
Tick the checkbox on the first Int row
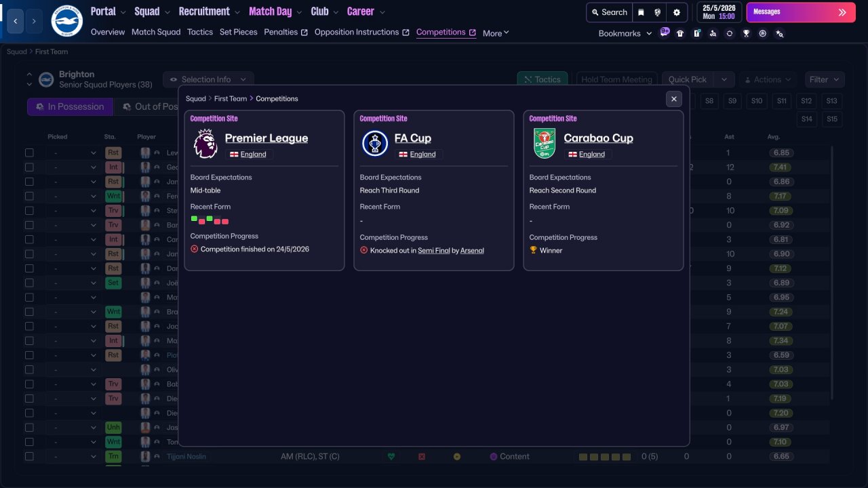pyautogui.click(x=29, y=167)
